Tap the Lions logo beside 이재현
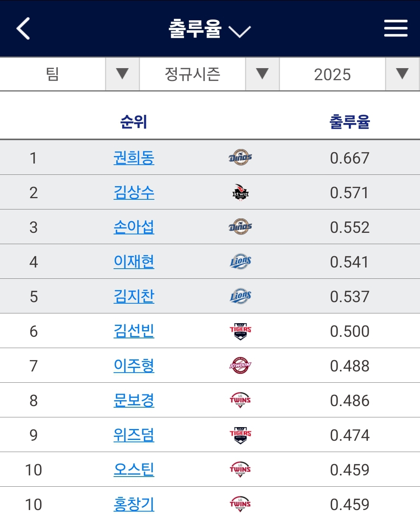 (x=240, y=261)
